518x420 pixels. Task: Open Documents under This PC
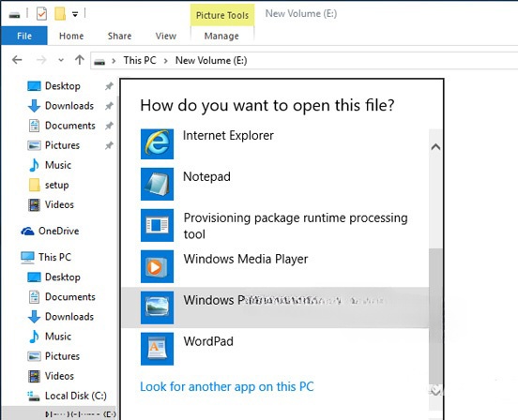coord(62,297)
